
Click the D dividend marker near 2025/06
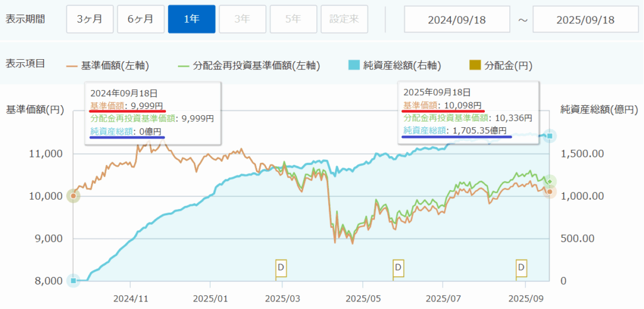[x=397, y=267]
